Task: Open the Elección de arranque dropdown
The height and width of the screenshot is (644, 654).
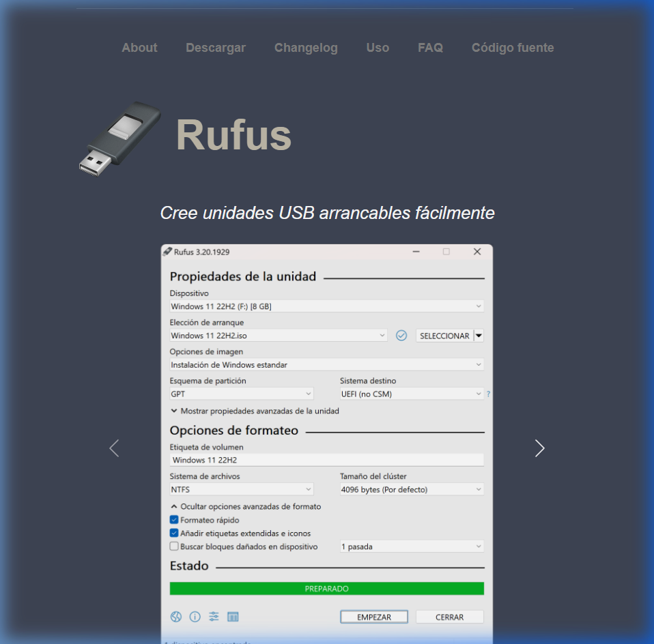Action: 279,336
